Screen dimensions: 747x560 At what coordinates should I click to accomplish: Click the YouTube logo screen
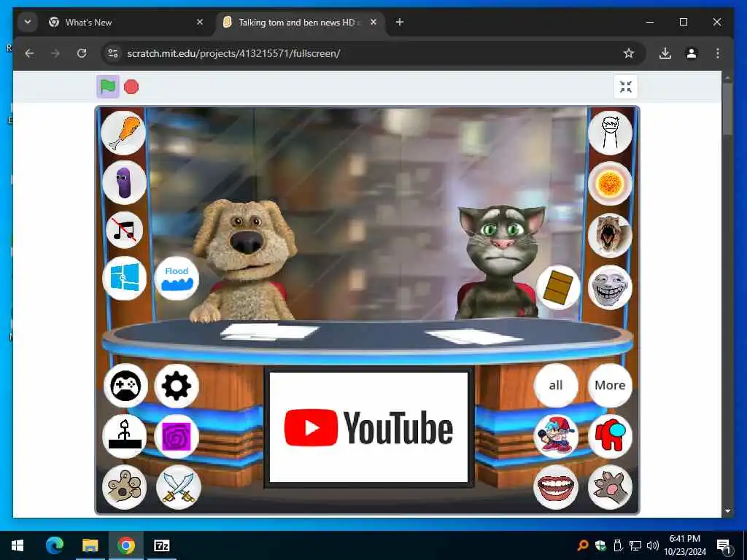coord(368,427)
